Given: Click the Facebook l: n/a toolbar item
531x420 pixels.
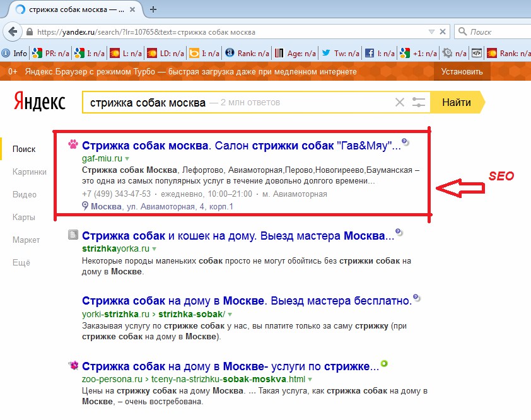Looking at the screenshot, I should click(x=380, y=53).
